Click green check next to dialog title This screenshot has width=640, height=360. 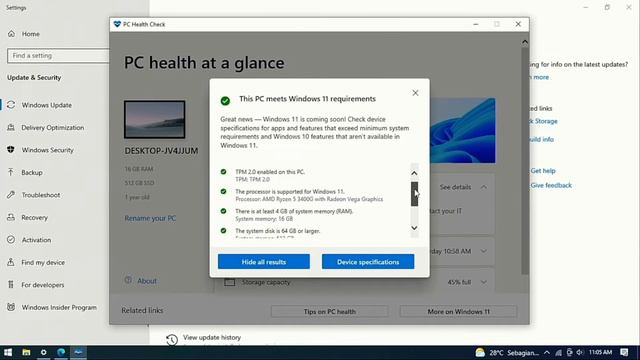[x=225, y=100]
